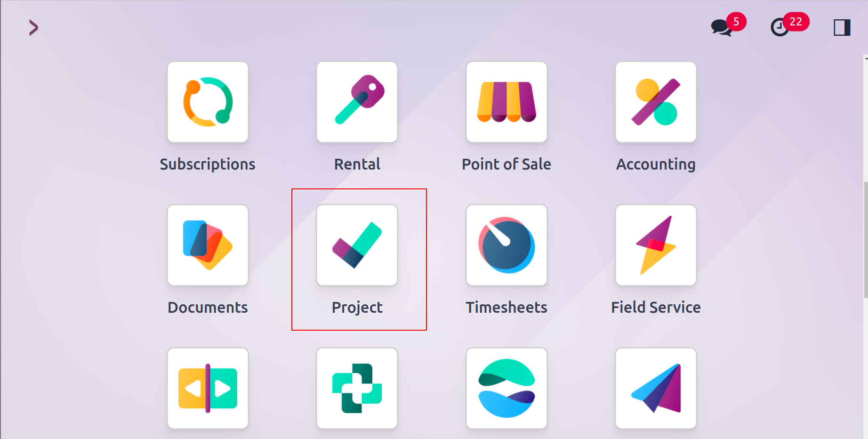
Task: Open the Point of Sale app icon
Action: tap(506, 102)
